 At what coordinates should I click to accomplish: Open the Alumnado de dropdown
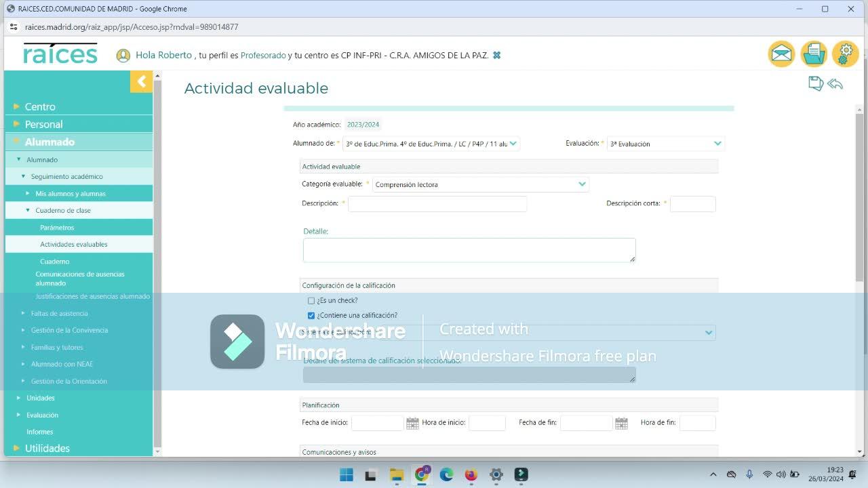coord(431,144)
